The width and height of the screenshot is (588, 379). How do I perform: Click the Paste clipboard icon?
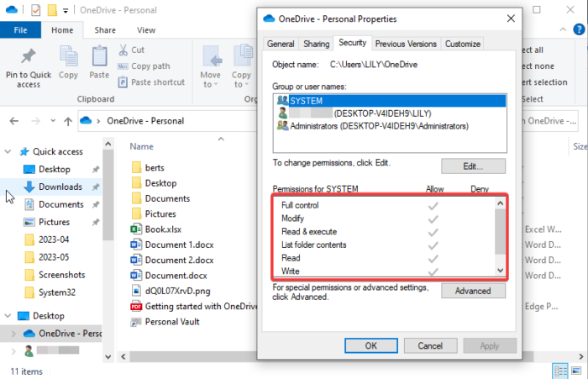(99, 57)
